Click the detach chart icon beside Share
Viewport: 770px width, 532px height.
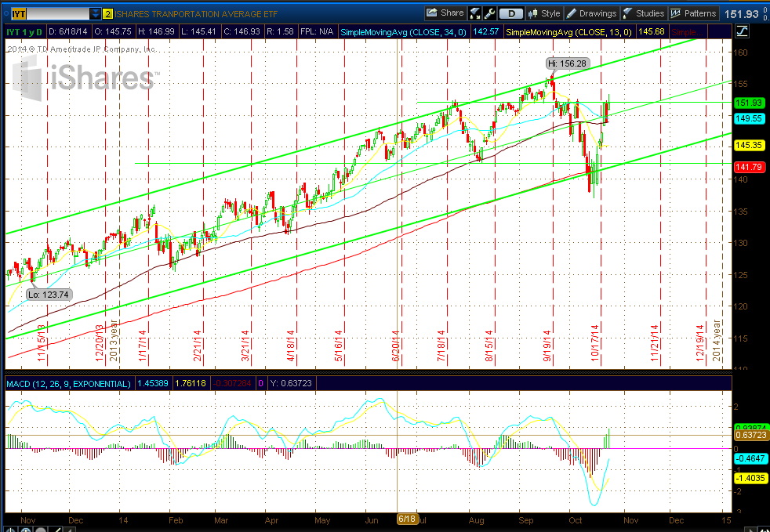tap(474, 13)
